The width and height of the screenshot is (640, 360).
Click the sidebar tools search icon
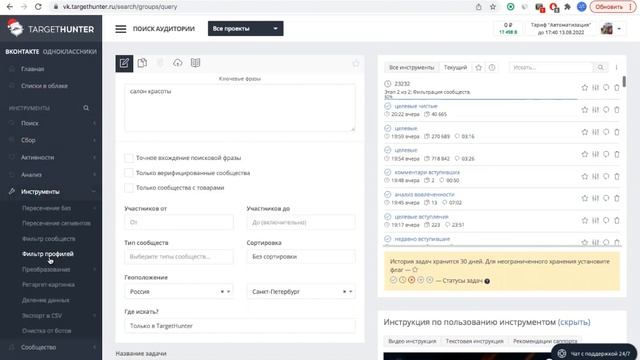[86, 108]
